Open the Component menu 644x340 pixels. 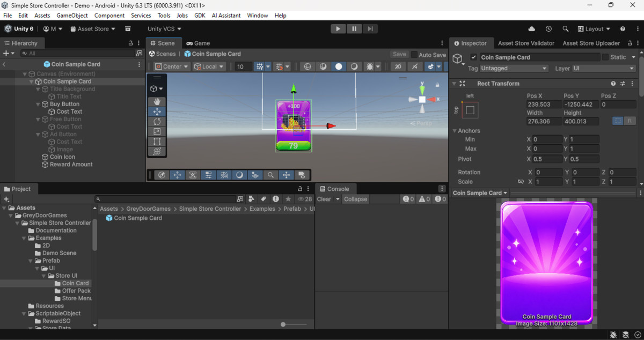[109, 16]
